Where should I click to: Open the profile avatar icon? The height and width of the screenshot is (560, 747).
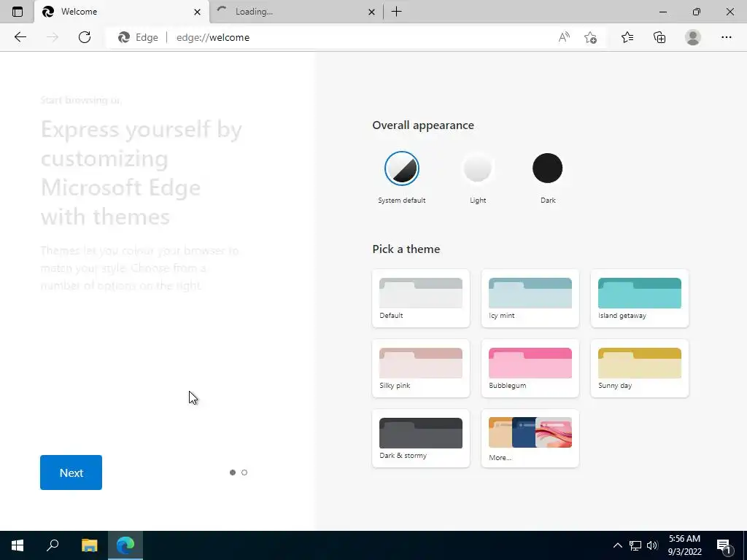coord(693,37)
